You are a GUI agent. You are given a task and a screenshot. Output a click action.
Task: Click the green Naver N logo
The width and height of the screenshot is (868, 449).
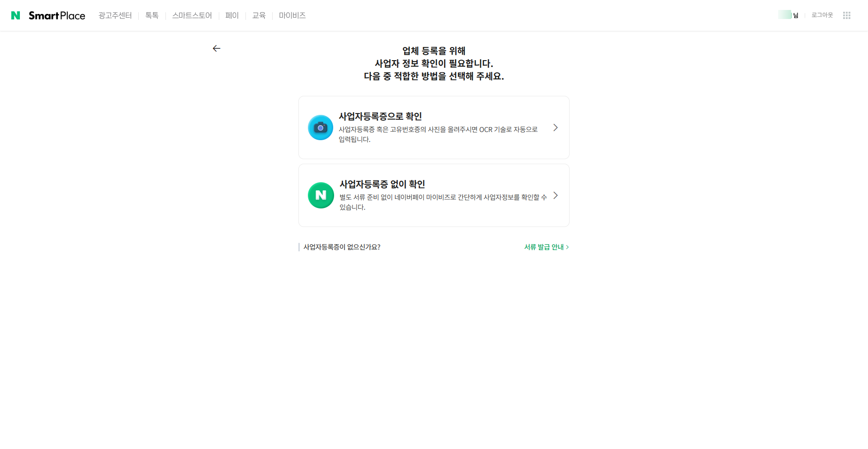15,15
